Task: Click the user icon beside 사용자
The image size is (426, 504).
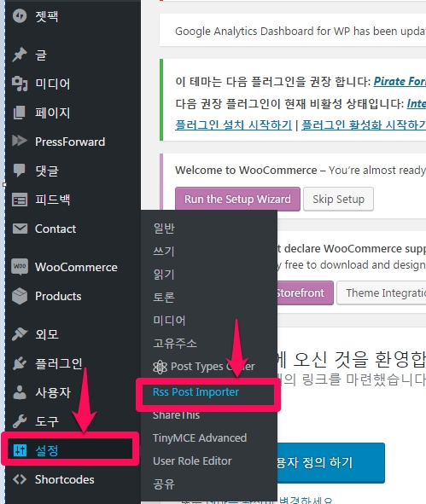Action: pos(20,392)
